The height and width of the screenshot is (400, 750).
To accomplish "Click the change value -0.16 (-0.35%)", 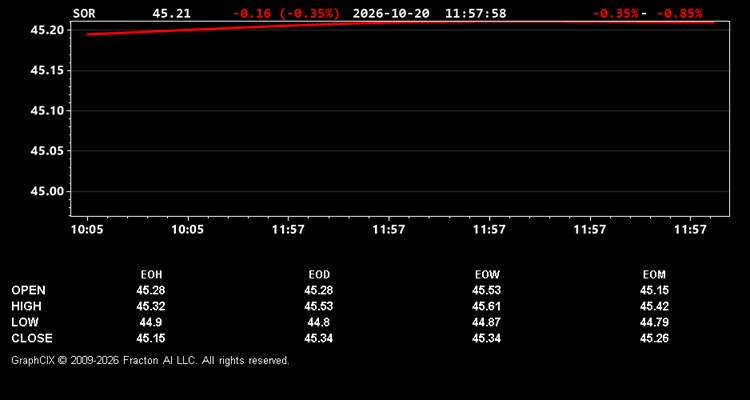I will coord(286,13).
